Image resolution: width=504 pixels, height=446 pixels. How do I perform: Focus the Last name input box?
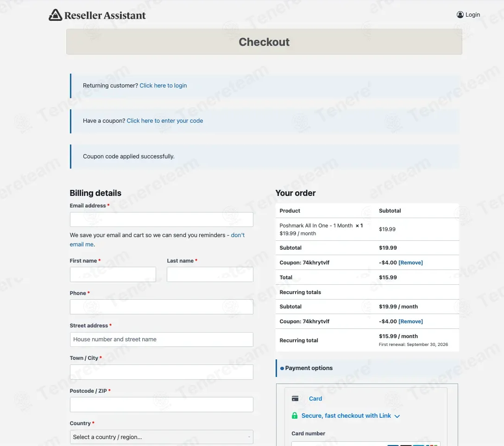[x=210, y=275]
